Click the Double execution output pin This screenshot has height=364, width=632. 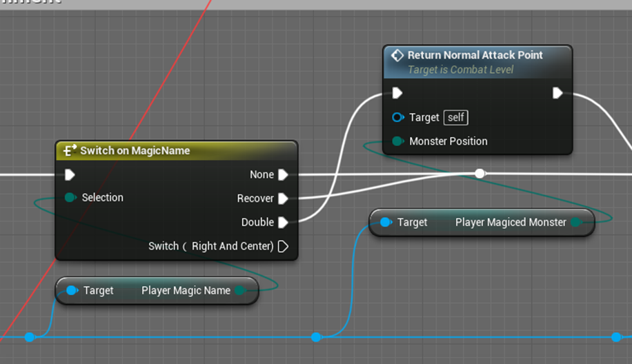click(284, 222)
